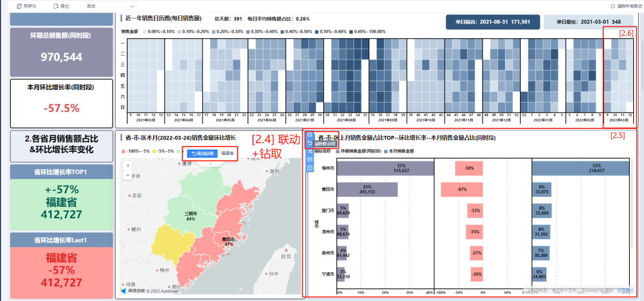Click 清除所有联动 at top right
This screenshot has width=644, height=301.
pos(626,6)
